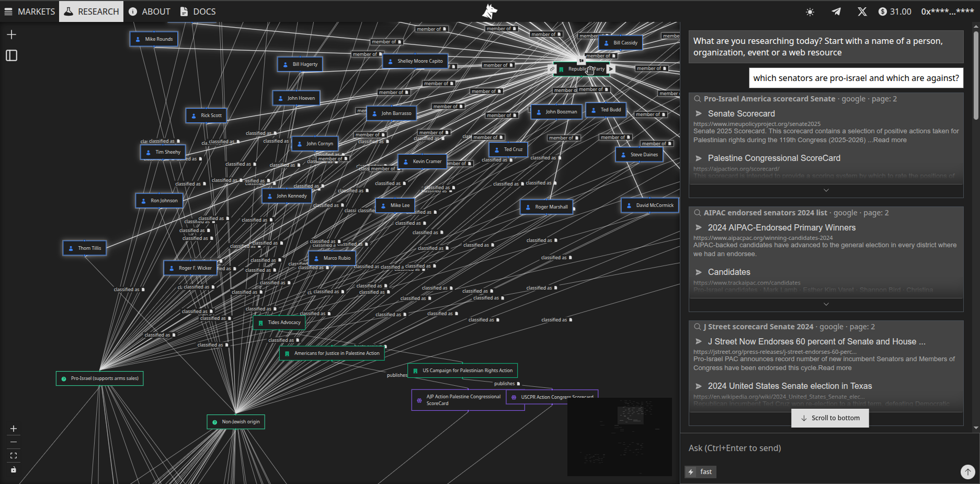Screen dimensions: 980x484
Task: Select US Campaign for Palestinian Rights Action node
Action: pyautogui.click(x=462, y=371)
